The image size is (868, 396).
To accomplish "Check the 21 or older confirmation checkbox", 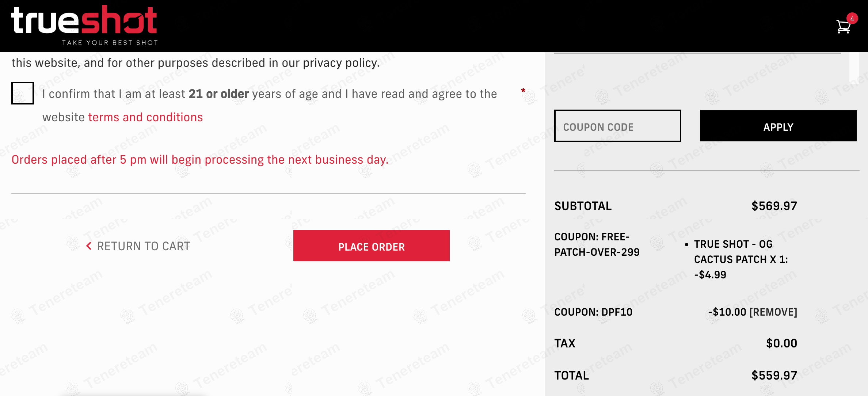I will coord(23,93).
